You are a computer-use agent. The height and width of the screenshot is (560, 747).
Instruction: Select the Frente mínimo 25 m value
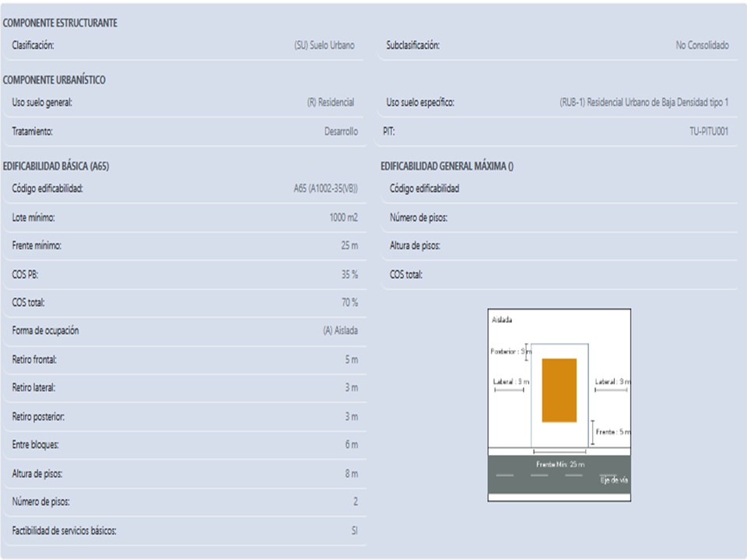pyautogui.click(x=349, y=246)
